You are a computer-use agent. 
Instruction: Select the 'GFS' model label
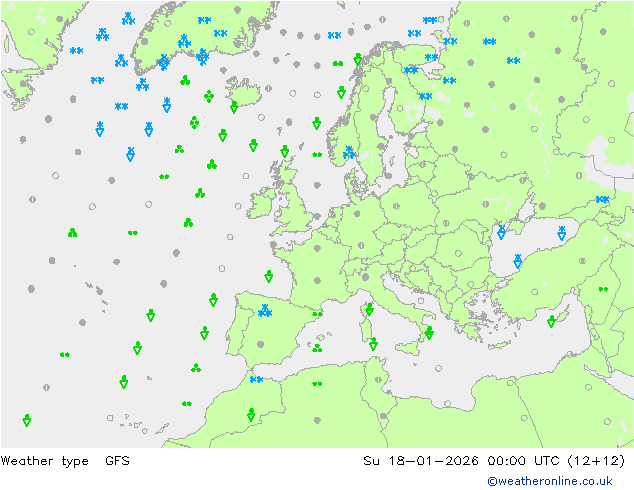[x=117, y=461]
